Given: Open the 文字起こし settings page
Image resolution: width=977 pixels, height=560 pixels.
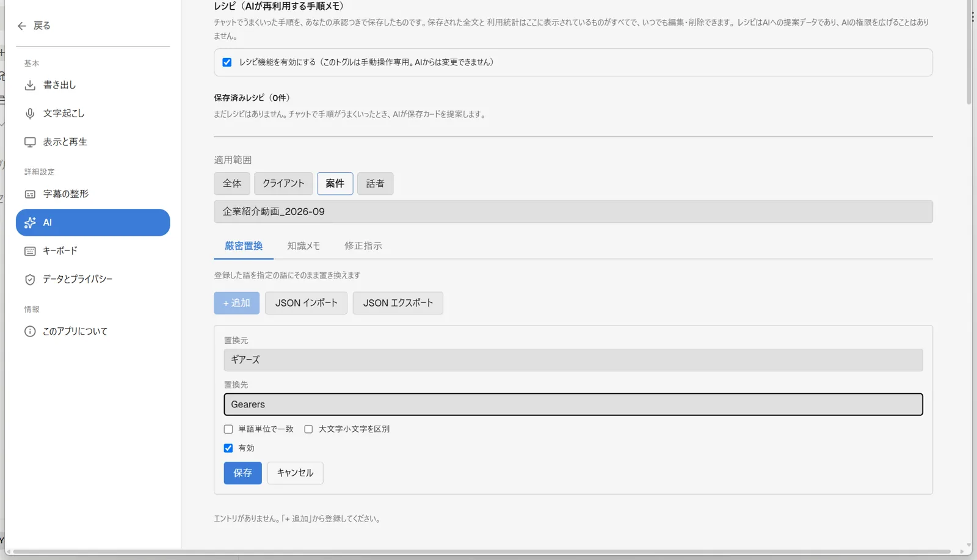Looking at the screenshot, I should tap(93, 114).
